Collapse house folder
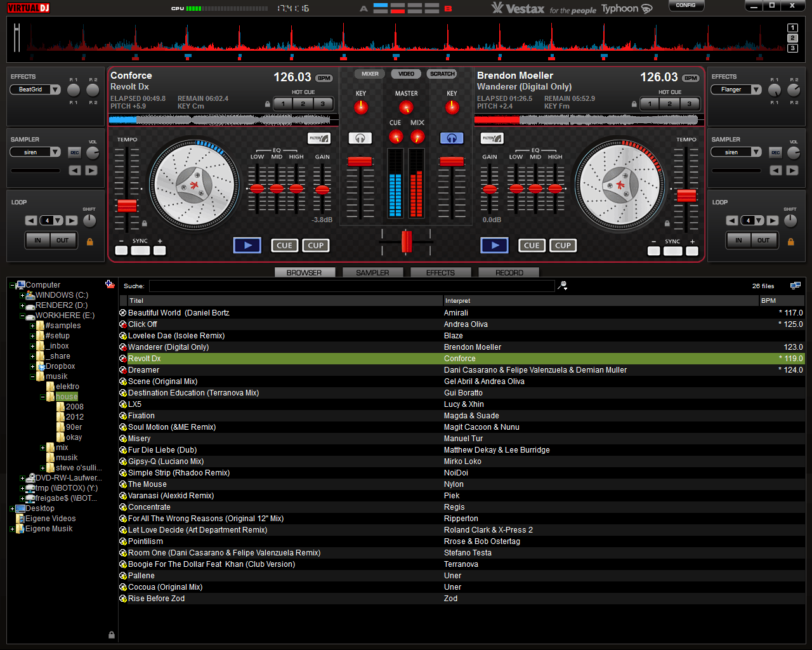Screen dimensions: 812x650 tap(43, 397)
